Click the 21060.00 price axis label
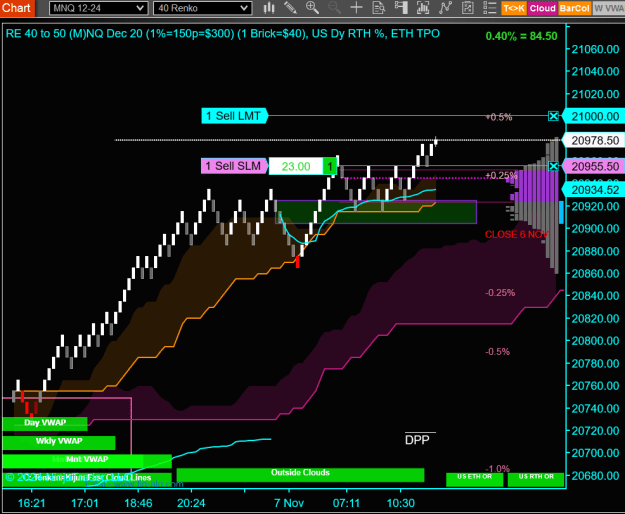625x514 pixels. [x=595, y=49]
